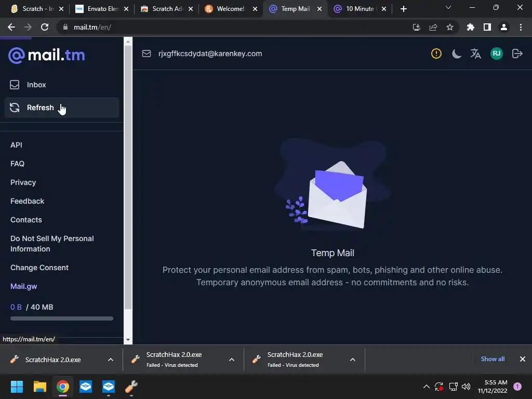Open the Extensions puzzle icon
The image size is (532, 399).
click(471, 27)
